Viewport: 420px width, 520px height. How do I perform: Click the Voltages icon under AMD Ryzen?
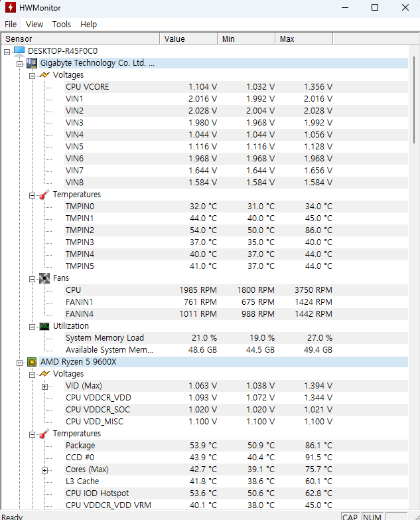[x=44, y=374]
